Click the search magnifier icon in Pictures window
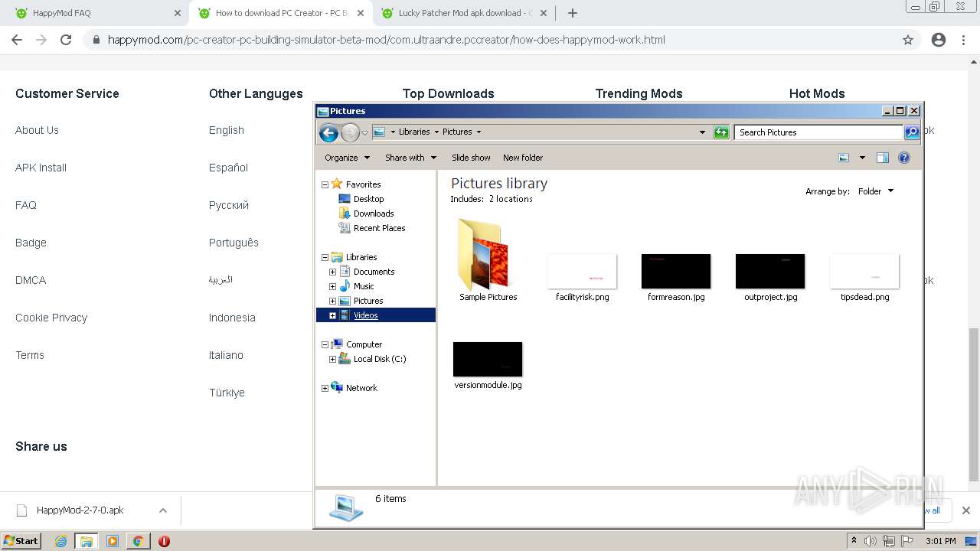980x551 pixels. tap(911, 132)
